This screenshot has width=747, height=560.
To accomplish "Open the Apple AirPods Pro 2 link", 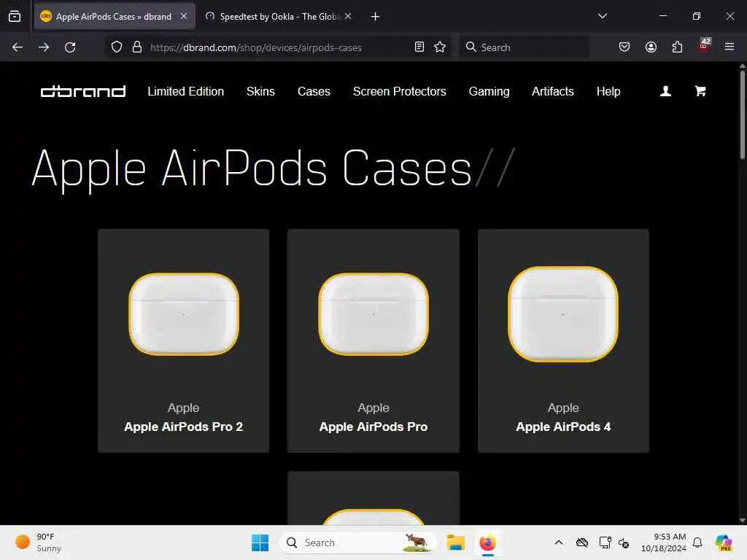I will coord(183,427).
